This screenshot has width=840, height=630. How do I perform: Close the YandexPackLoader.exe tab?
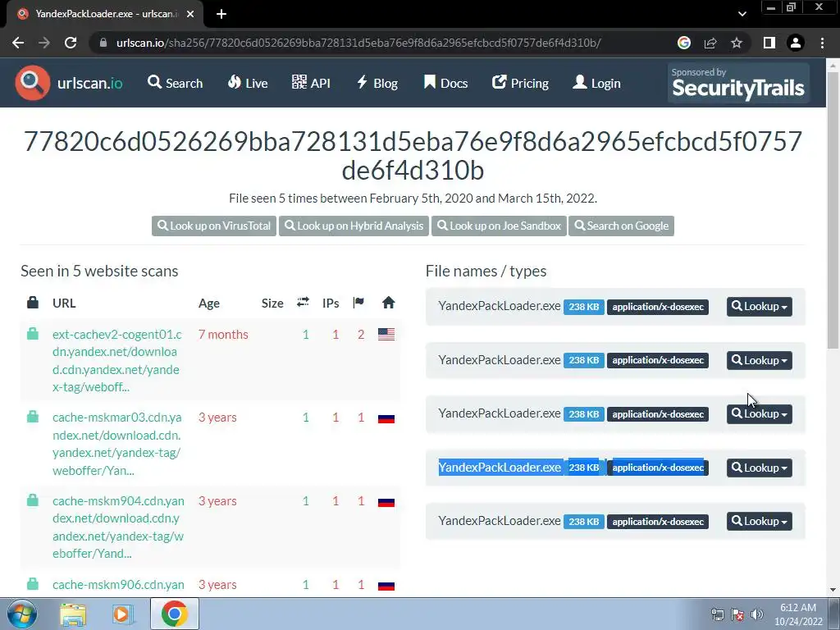pos(190,14)
